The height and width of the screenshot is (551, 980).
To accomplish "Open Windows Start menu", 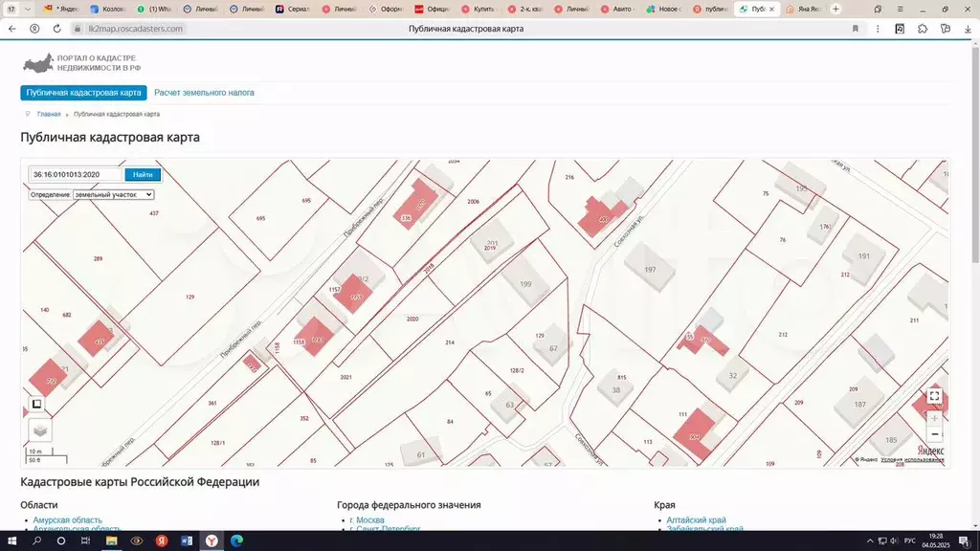I will pos(11,541).
